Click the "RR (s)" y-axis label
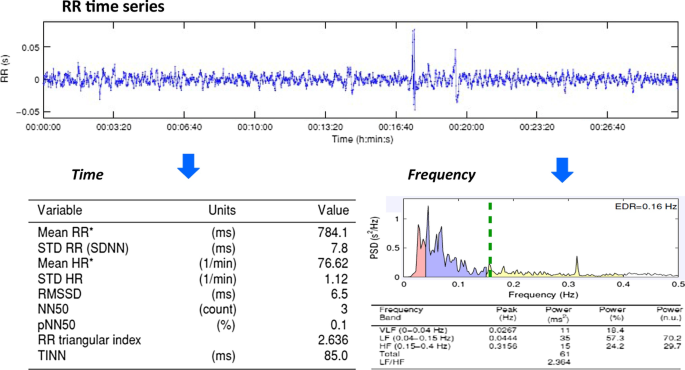 coord(5,69)
